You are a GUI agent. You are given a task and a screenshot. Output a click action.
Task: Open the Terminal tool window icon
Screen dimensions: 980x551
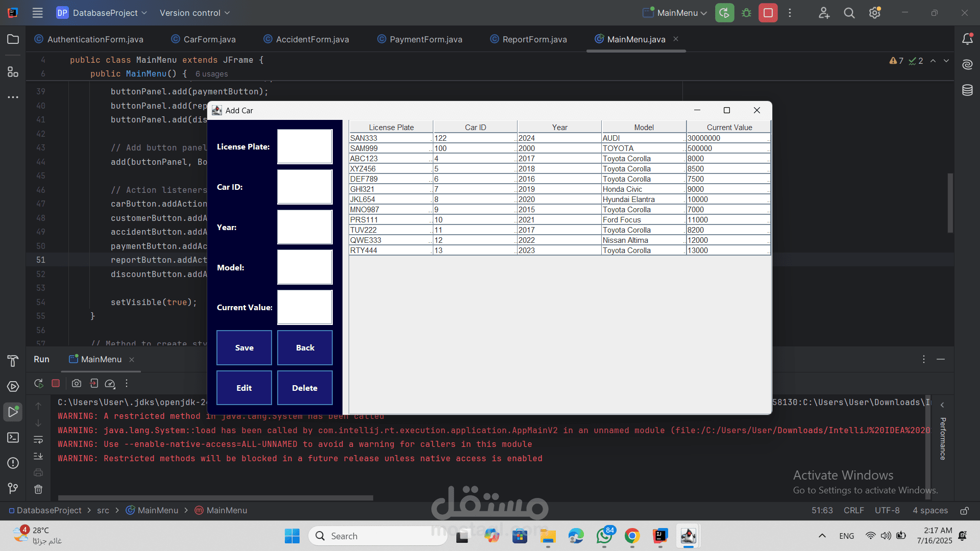(13, 437)
